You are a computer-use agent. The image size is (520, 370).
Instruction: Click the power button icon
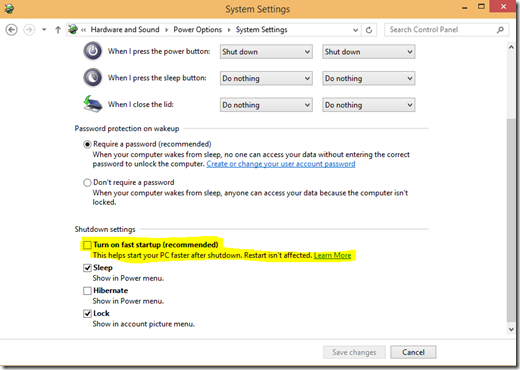[93, 51]
